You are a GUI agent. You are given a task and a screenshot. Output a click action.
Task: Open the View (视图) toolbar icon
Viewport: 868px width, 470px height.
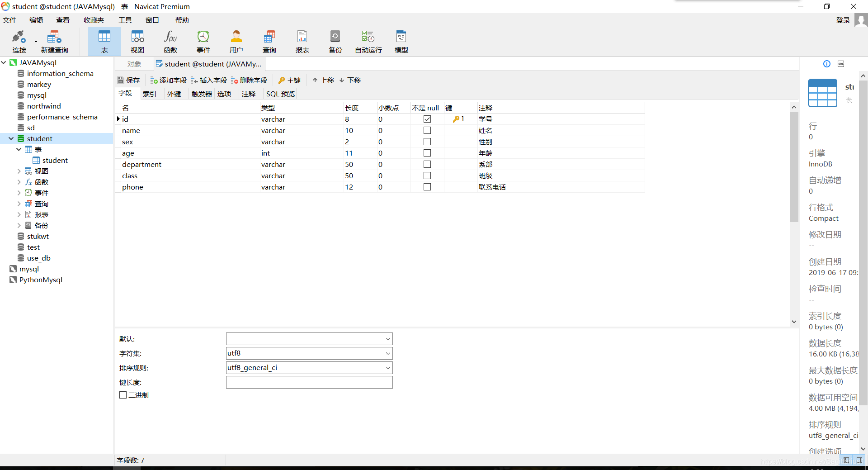pyautogui.click(x=137, y=42)
